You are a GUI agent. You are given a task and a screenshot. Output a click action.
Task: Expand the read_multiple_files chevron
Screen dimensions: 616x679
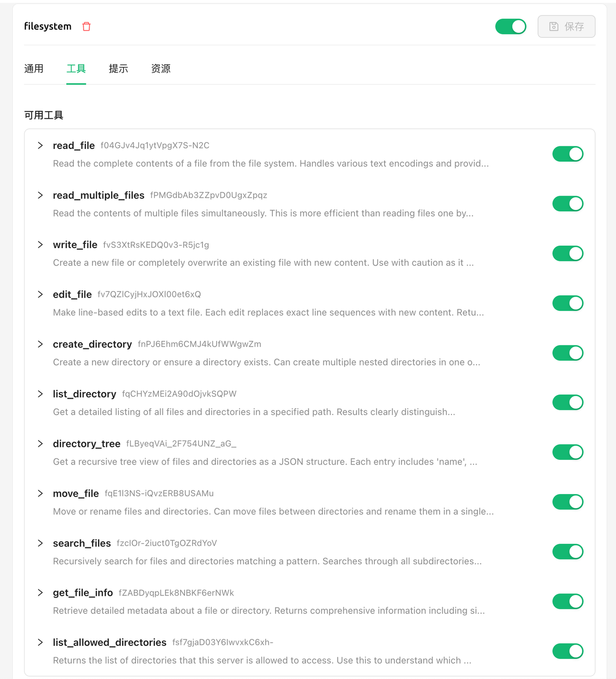pyautogui.click(x=40, y=195)
